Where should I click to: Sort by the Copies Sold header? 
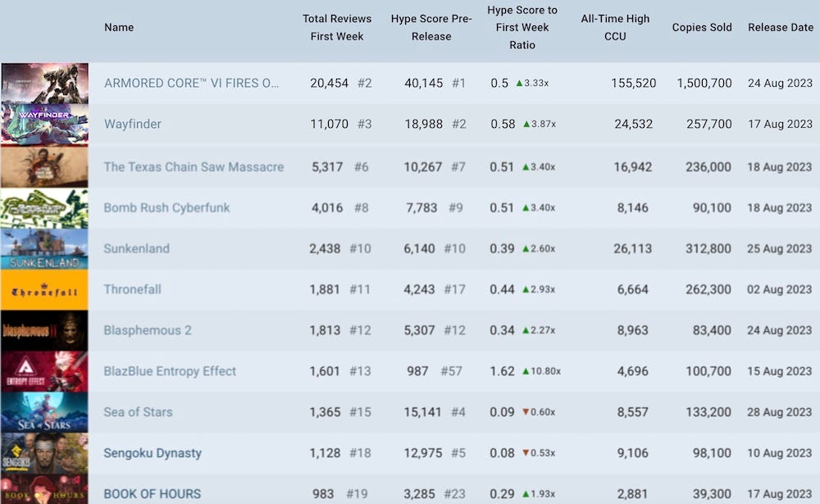click(x=702, y=27)
